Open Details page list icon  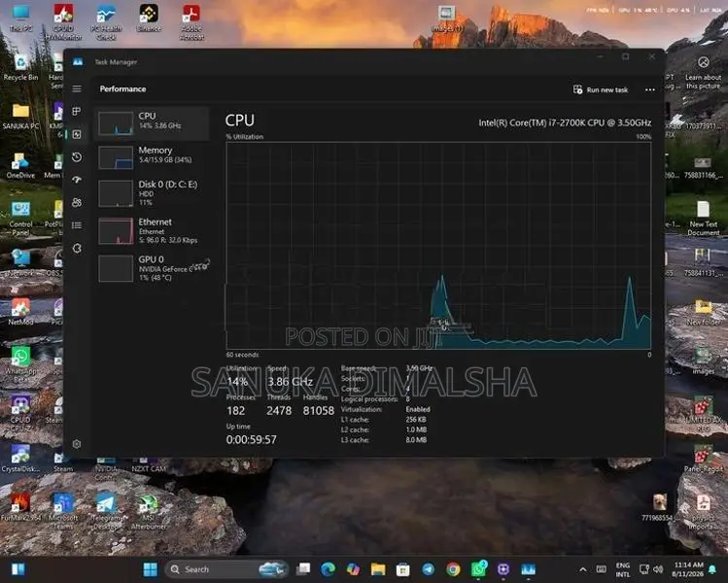pos(77,225)
